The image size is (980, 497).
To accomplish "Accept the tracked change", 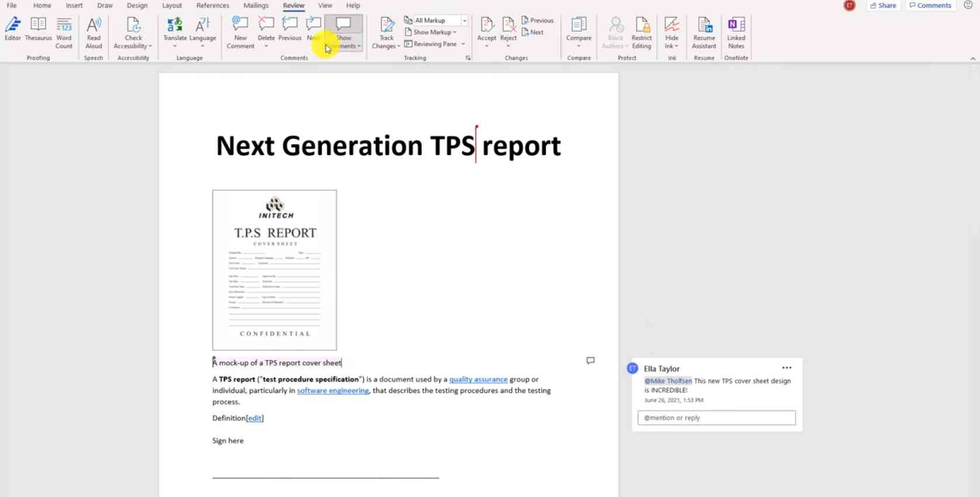I will (x=486, y=33).
